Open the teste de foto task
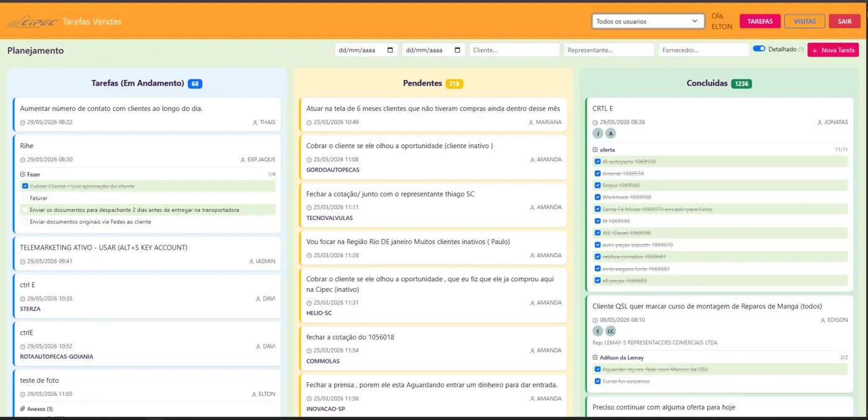Viewport: 868px width, 420px height. tap(147, 393)
